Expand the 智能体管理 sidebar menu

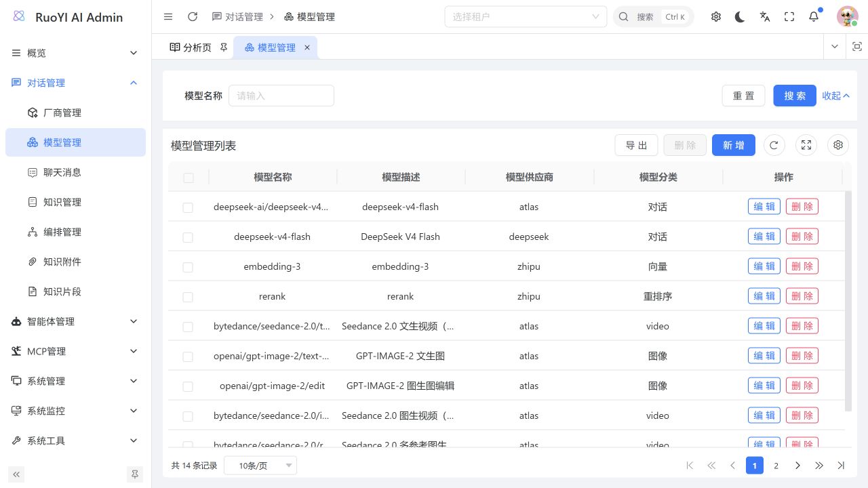75,321
